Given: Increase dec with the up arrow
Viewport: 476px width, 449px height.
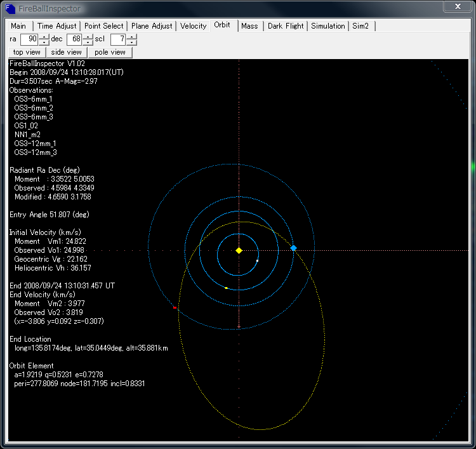Looking at the screenshot, I should (x=88, y=36).
